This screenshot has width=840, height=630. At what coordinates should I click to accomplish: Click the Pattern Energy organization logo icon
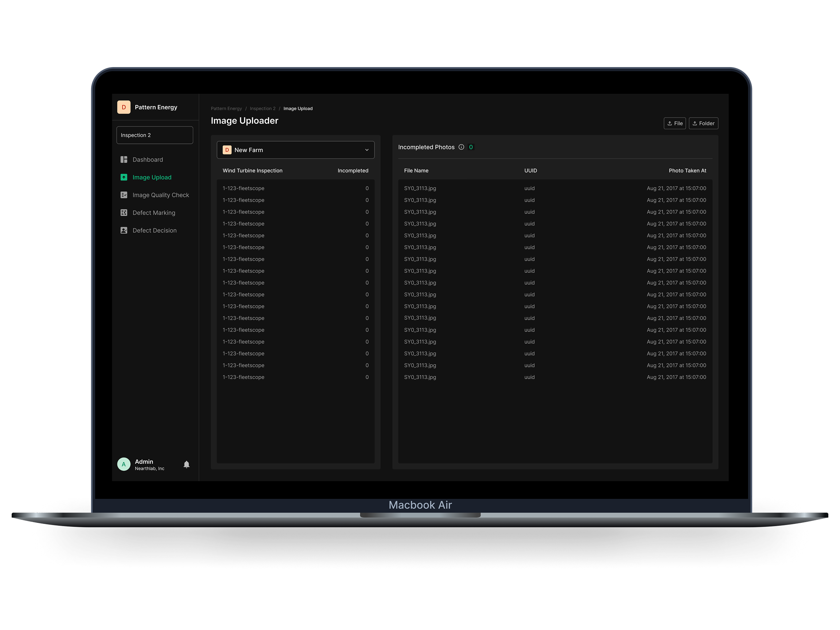tap(124, 107)
